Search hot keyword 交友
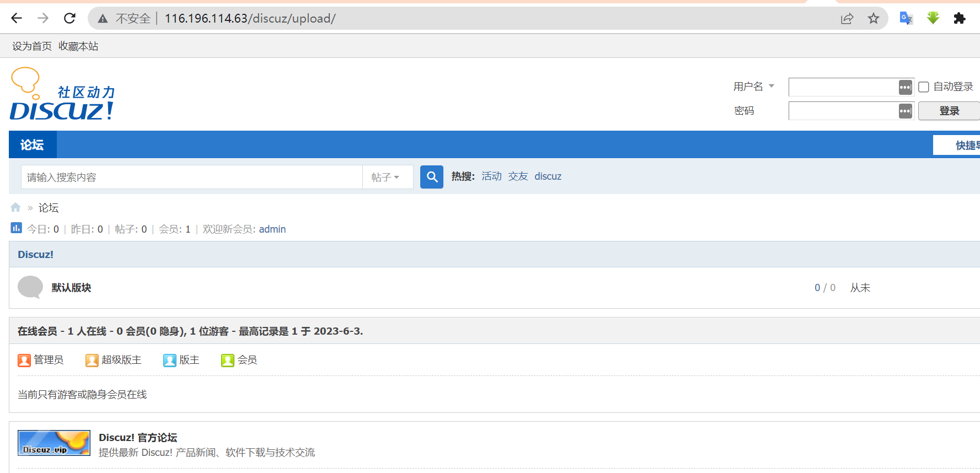980x473 pixels. coord(518,176)
